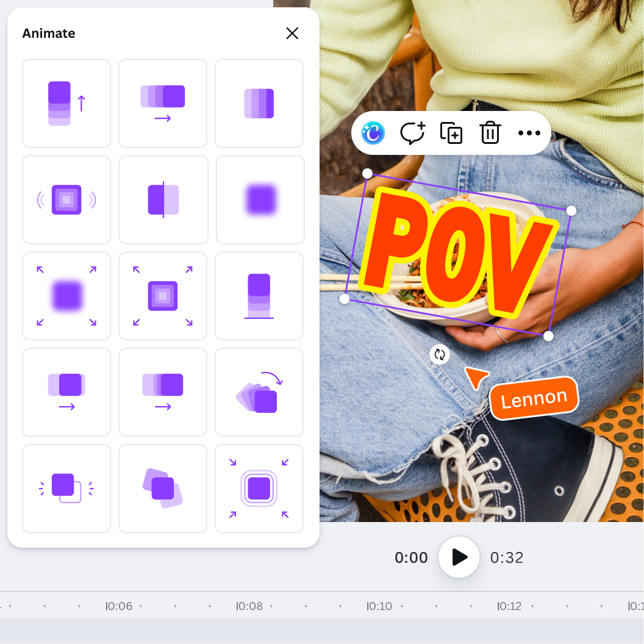This screenshot has height=644, width=644.
Task: Delete the selected POV element
Action: [490, 133]
